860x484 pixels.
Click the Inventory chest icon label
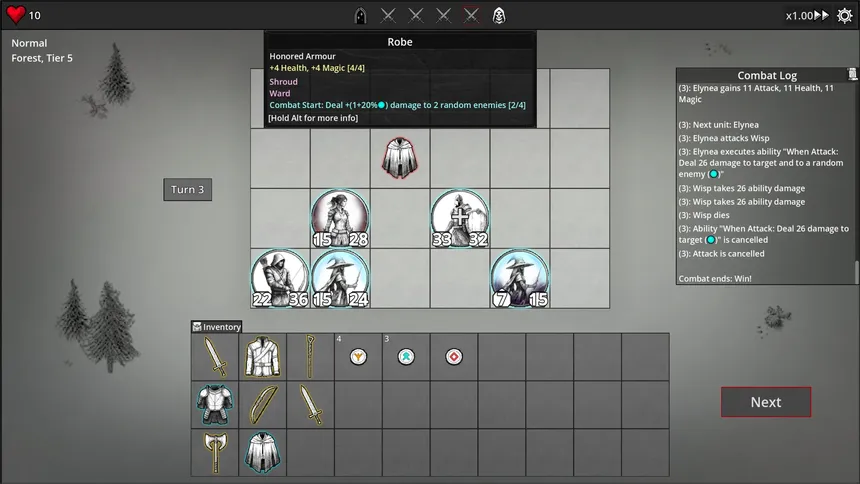217,327
